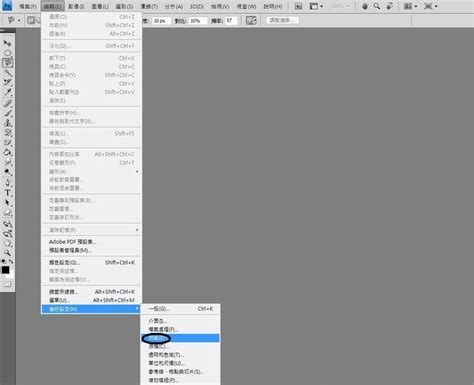Screen dimensions: 474x385
Task: Select the Pen tool
Action: [7, 183]
